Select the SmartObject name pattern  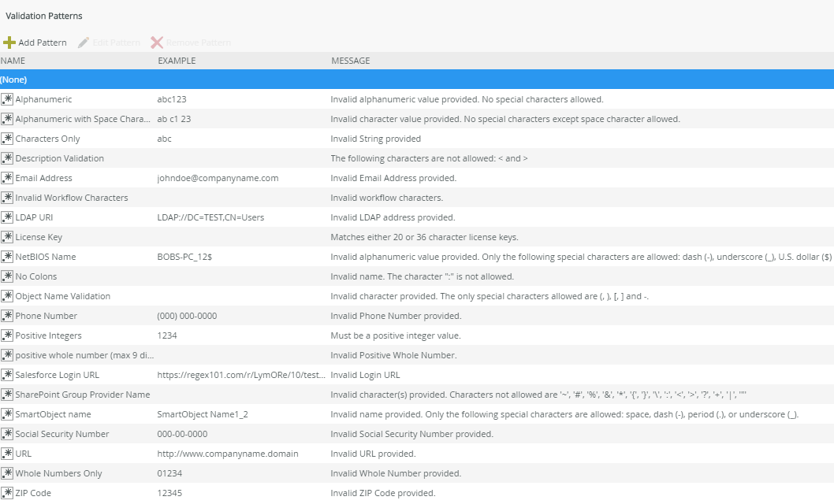pyautogui.click(x=53, y=414)
